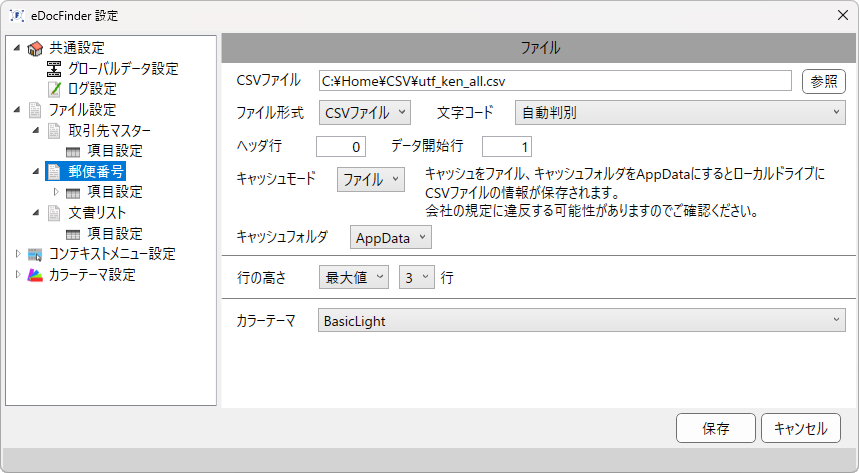Click the ログ設定 pencil icon
The height and width of the screenshot is (473, 859).
coord(54,89)
